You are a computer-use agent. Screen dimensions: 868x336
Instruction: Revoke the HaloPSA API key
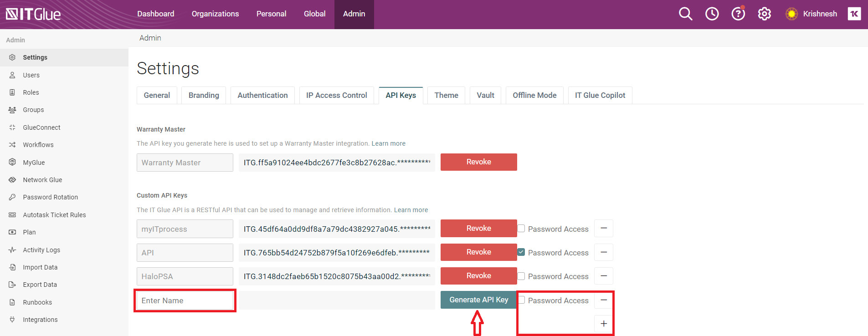pos(479,276)
